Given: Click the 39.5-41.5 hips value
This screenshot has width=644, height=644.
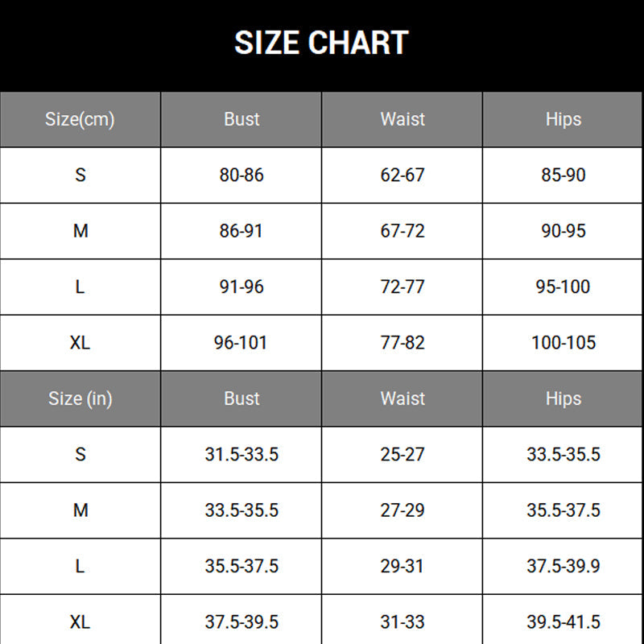Looking at the screenshot, I should tap(563, 621).
